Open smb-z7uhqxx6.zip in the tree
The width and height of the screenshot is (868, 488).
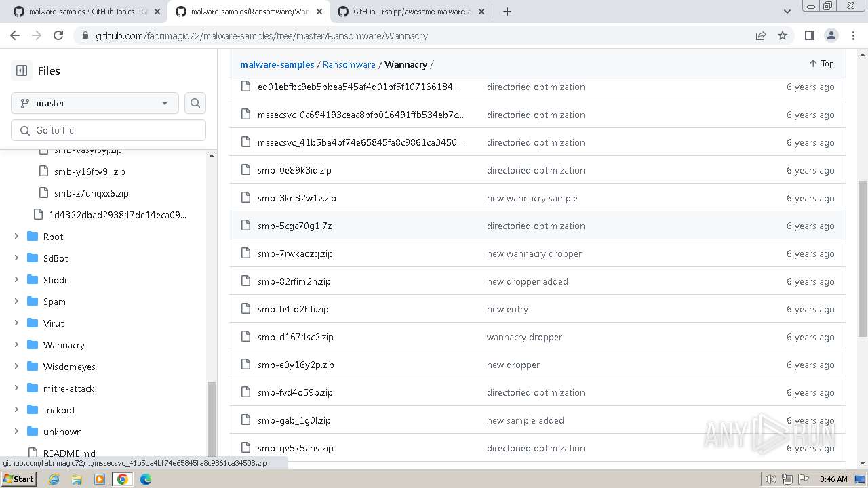pos(92,193)
